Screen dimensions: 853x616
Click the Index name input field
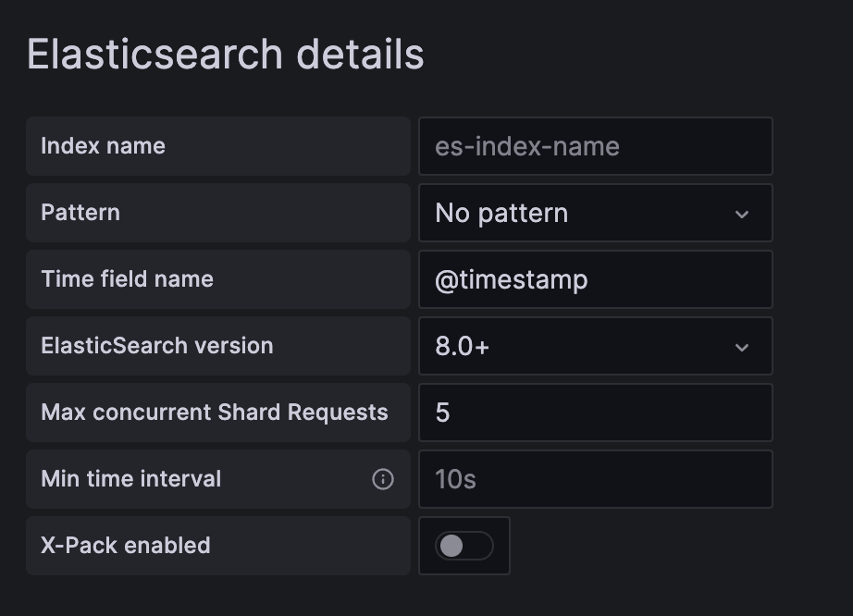point(595,146)
